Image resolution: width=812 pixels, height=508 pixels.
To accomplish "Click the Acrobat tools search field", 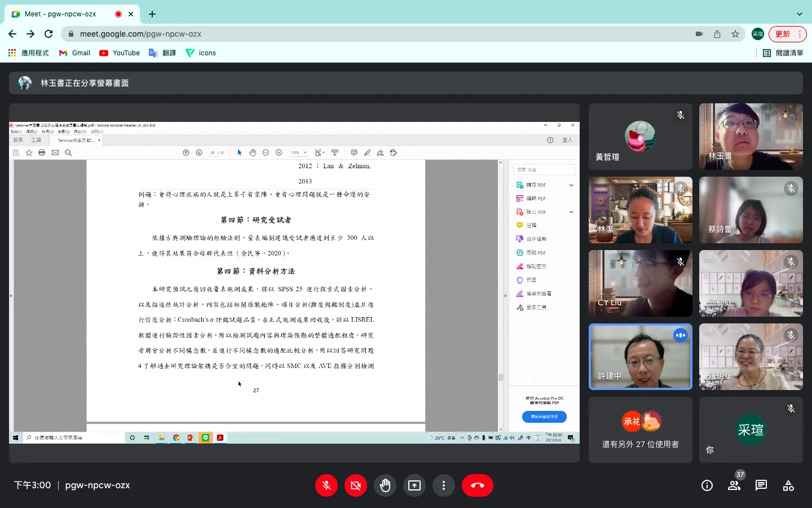I will tap(544, 169).
